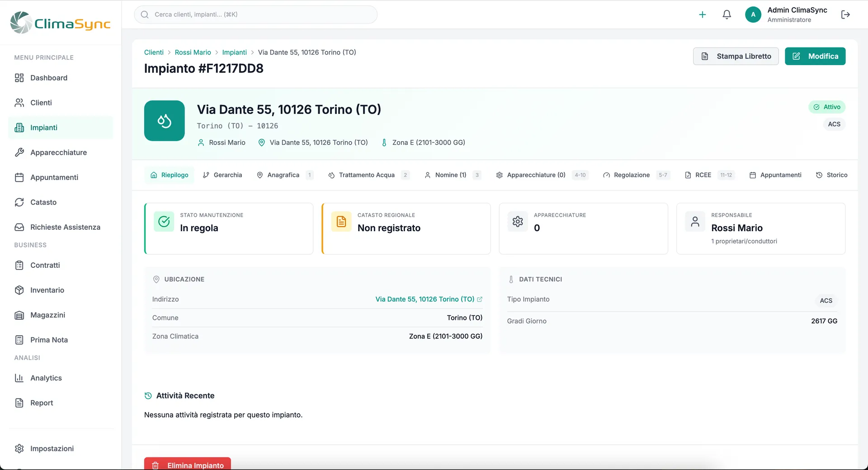The width and height of the screenshot is (868, 470).
Task: Switch to the Anagrafica tab
Action: tap(285, 175)
